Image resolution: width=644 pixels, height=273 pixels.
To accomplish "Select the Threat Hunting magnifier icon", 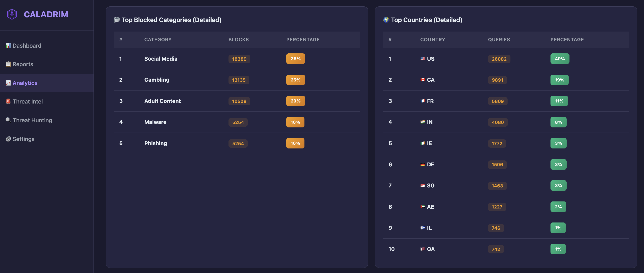I will coord(8,120).
